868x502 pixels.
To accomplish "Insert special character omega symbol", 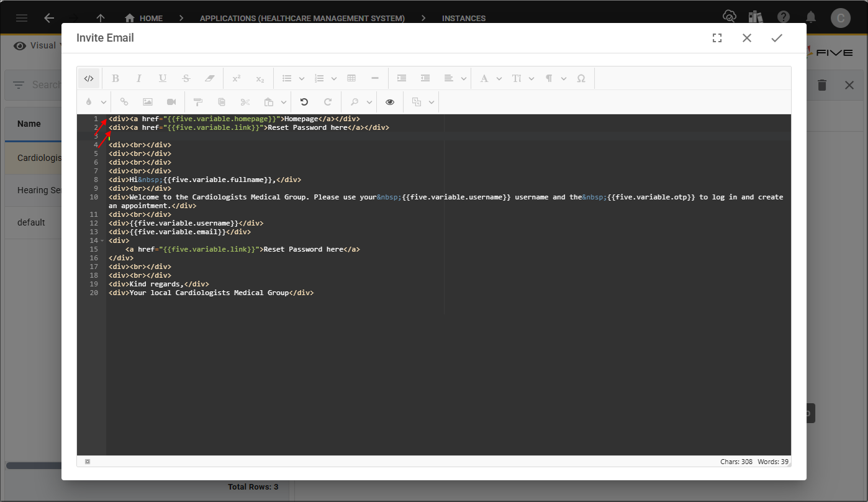I will 581,78.
